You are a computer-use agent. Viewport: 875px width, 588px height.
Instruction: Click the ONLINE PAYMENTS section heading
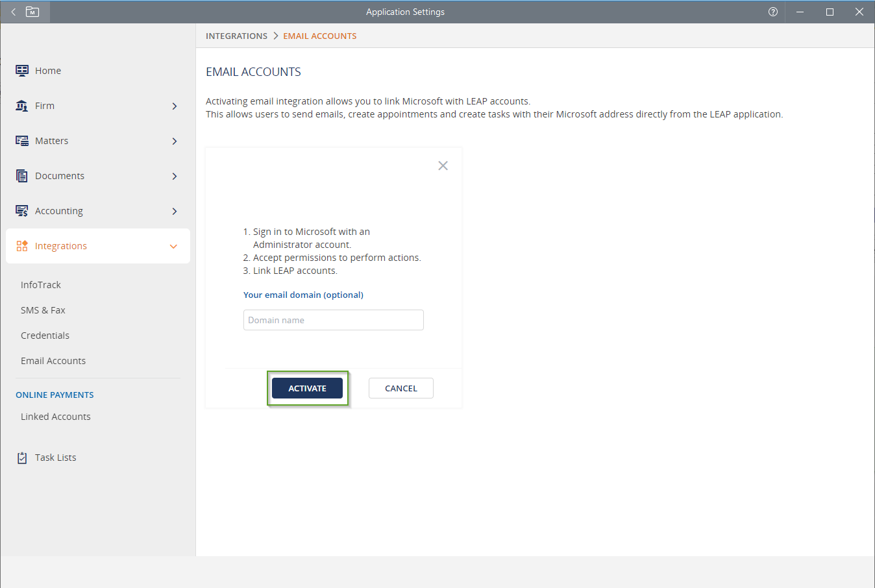[x=55, y=395]
